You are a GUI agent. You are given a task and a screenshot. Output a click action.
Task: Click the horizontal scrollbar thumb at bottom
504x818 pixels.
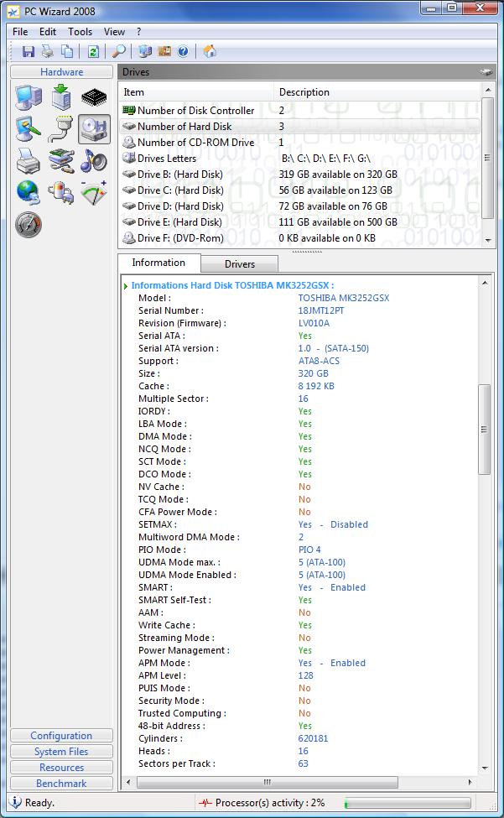click(268, 782)
